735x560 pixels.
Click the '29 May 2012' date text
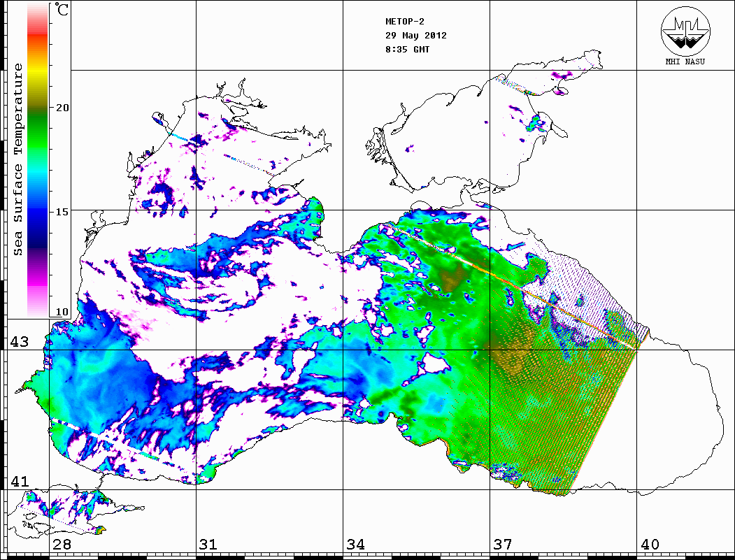point(416,36)
